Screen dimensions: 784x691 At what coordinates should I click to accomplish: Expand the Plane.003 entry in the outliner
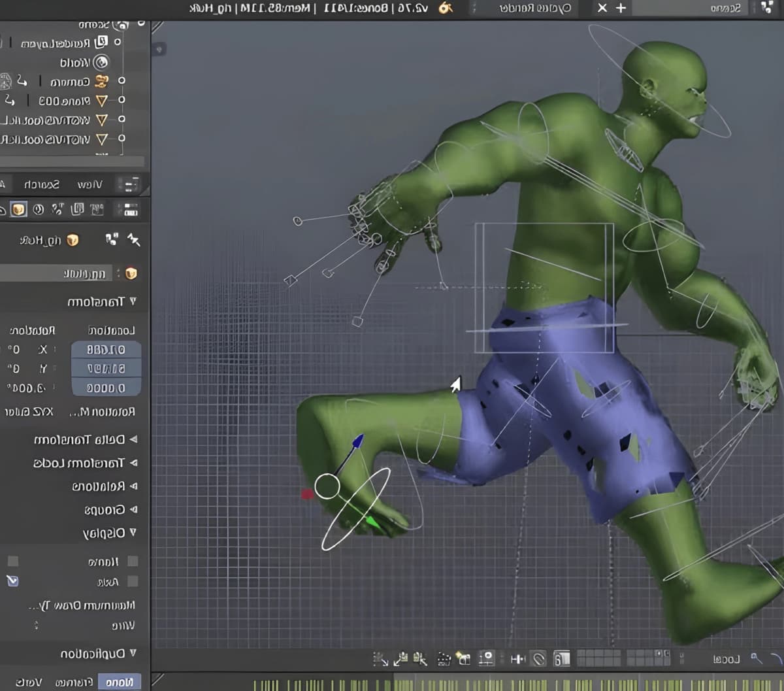click(121, 100)
